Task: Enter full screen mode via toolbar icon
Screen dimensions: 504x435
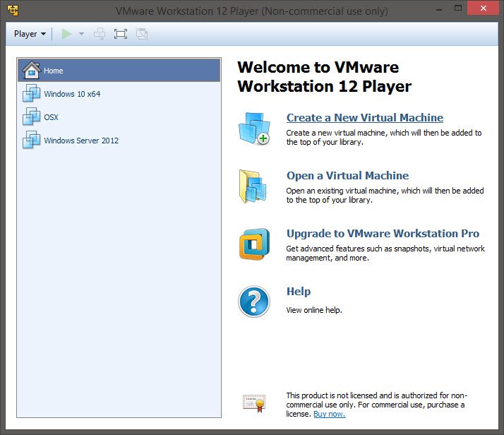Action: (121, 34)
